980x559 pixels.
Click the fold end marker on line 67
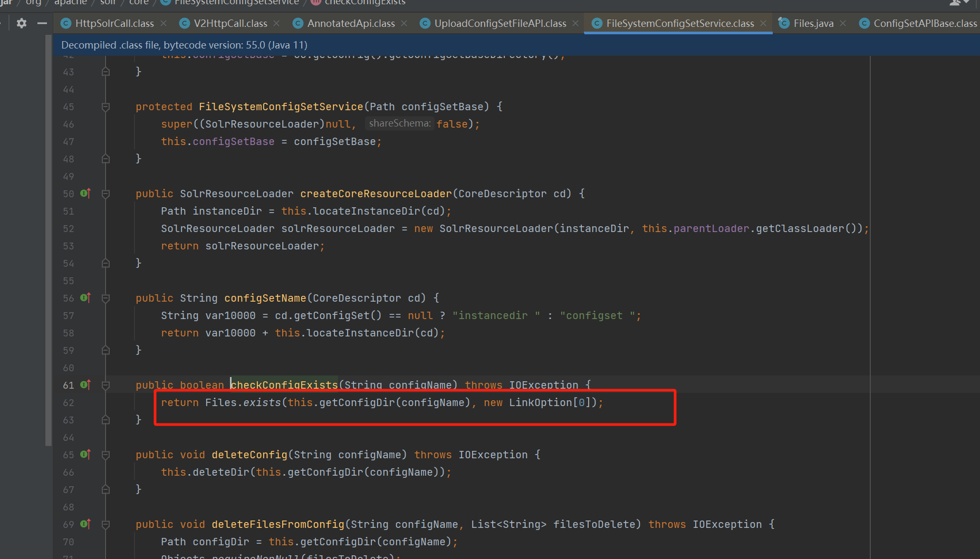105,489
